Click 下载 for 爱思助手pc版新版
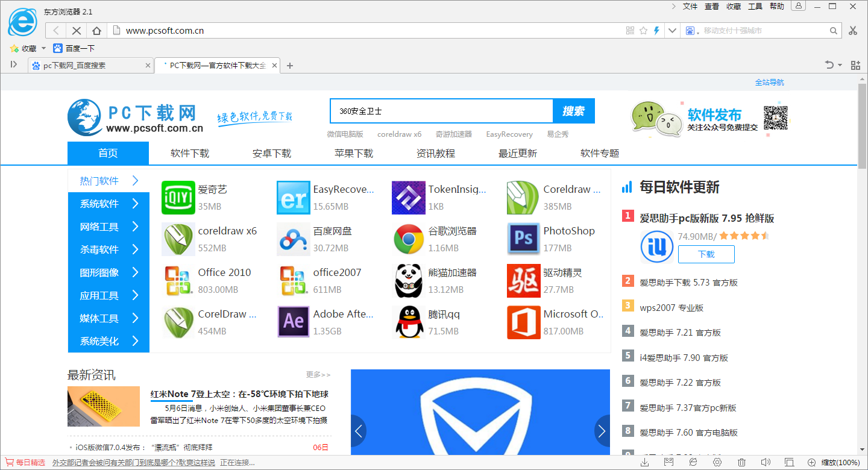Viewport: 868px width, 470px height. pos(706,254)
